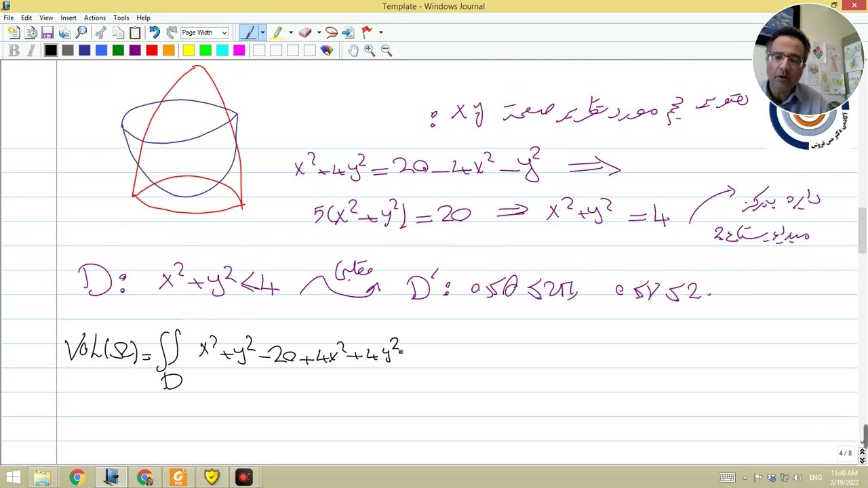Viewport: 868px width, 488px height.
Task: Select the bright green highlighter swatch
Action: (205, 50)
